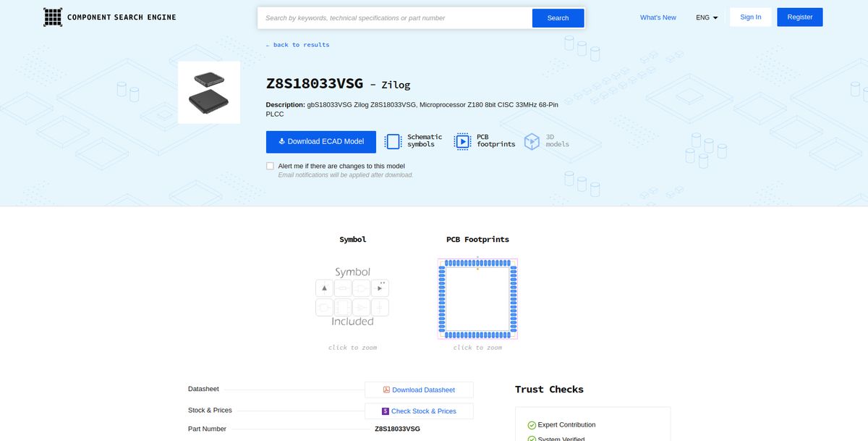Click the green checkmark beside Expert Contribution
Image resolution: width=868 pixels, height=441 pixels.
click(x=532, y=424)
